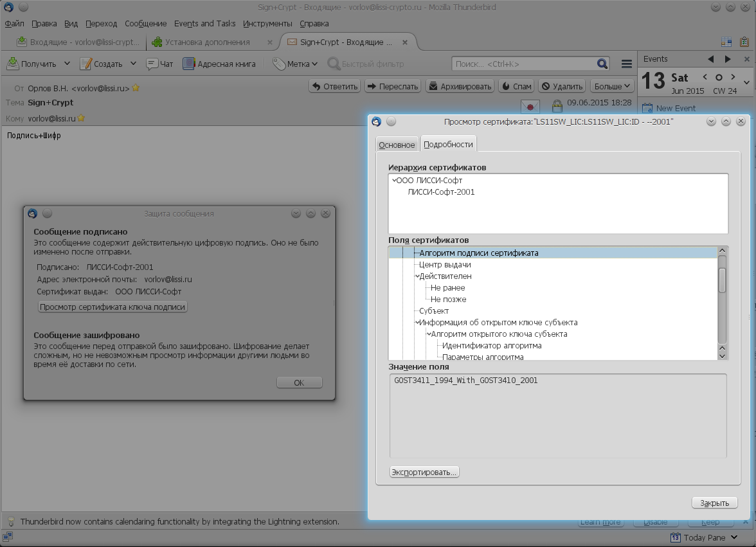Click the certificate fields vertical scrollbar
Viewport: 756px width, 547px height.
722,302
